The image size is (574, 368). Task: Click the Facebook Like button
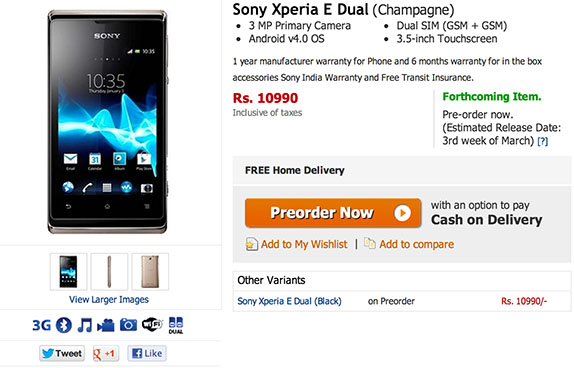pos(147,353)
